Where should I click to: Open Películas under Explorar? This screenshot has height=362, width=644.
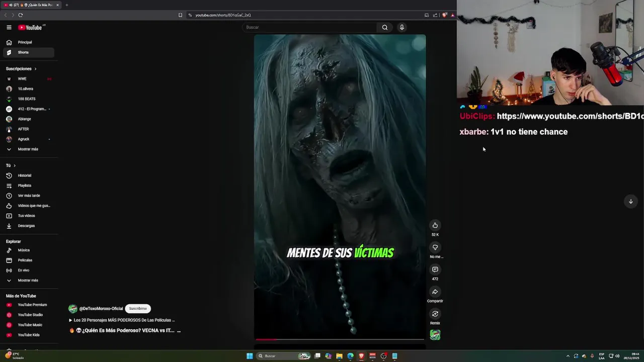28,260
